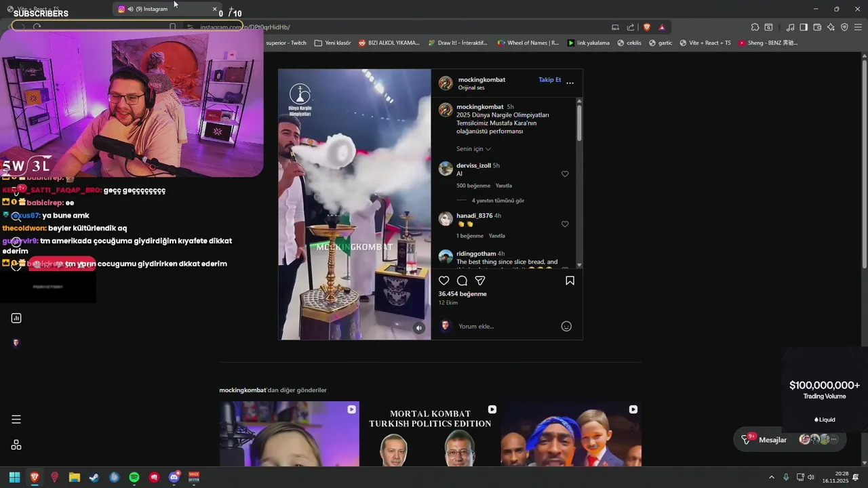
Task: Open Discord from taskbar
Action: tap(174, 477)
